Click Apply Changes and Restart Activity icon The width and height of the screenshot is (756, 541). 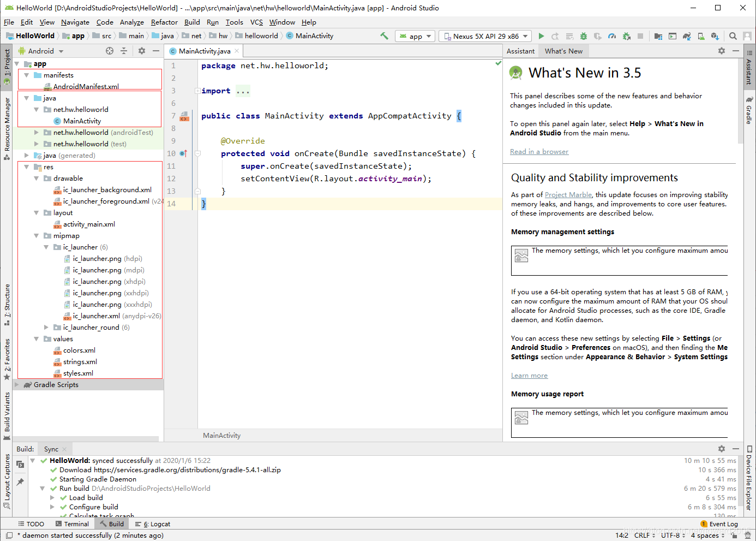click(555, 36)
